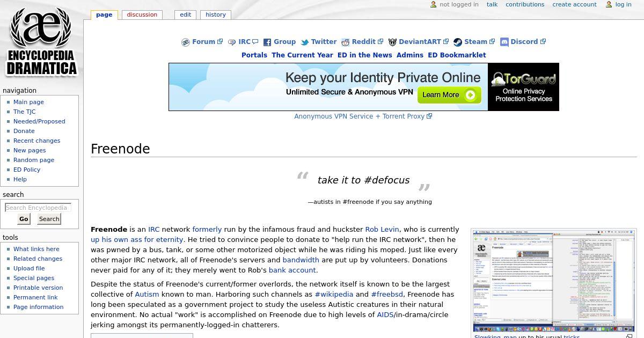Click the talk link in the top bar
Screen dimensions: 644x338
[x=492, y=4]
